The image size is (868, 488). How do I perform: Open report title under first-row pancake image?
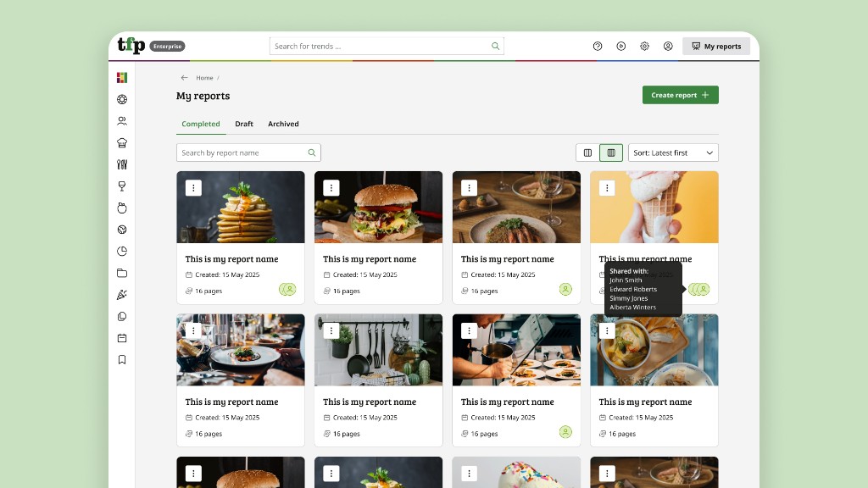(x=232, y=259)
